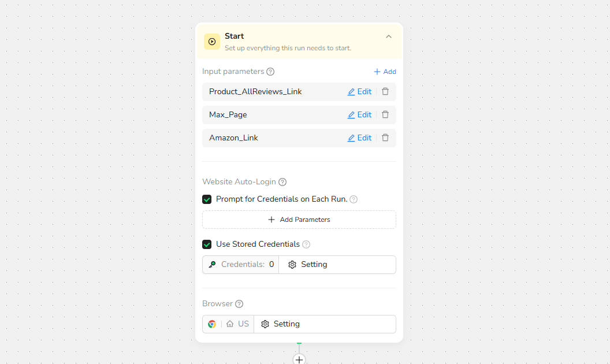Open the Browser Setting
Screen dimensions: 610x364
281,324
